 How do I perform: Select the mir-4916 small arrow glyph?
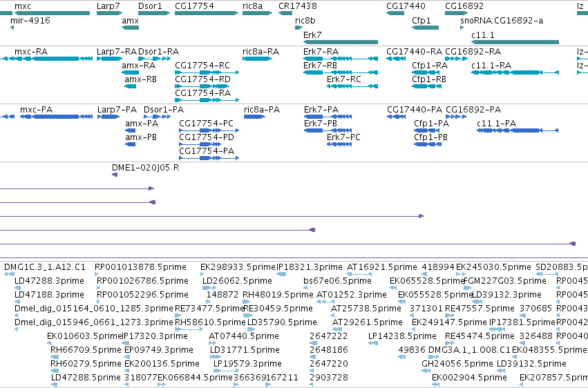[x=12, y=28]
